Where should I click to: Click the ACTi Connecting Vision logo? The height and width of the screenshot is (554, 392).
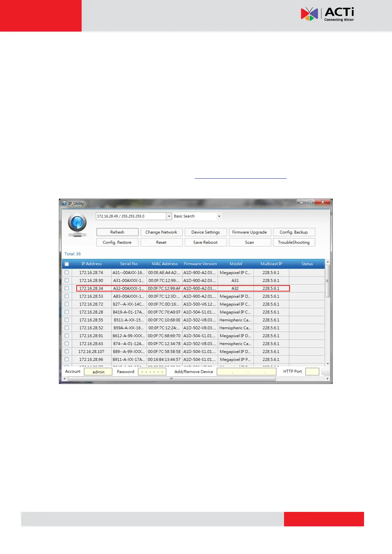click(x=327, y=14)
